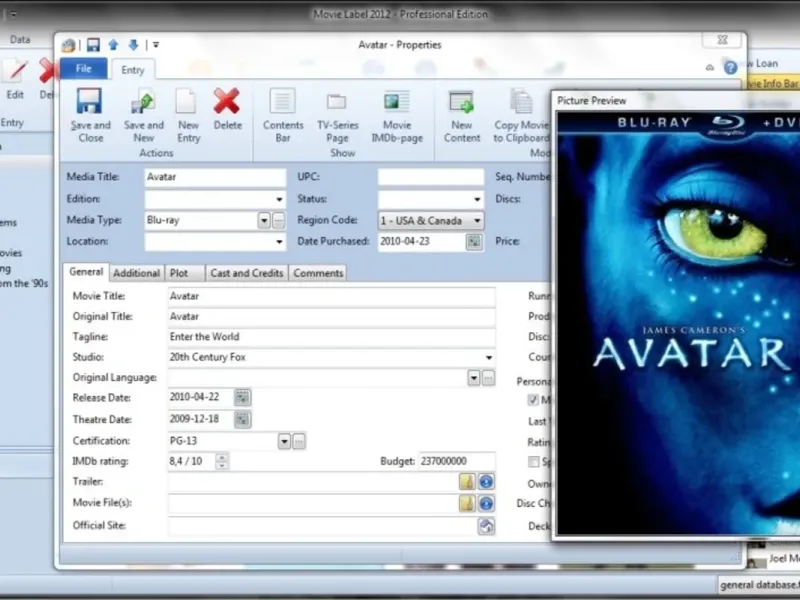Image resolution: width=800 pixels, height=600 pixels.
Task: Switch to the Comments tab
Action: click(x=318, y=273)
